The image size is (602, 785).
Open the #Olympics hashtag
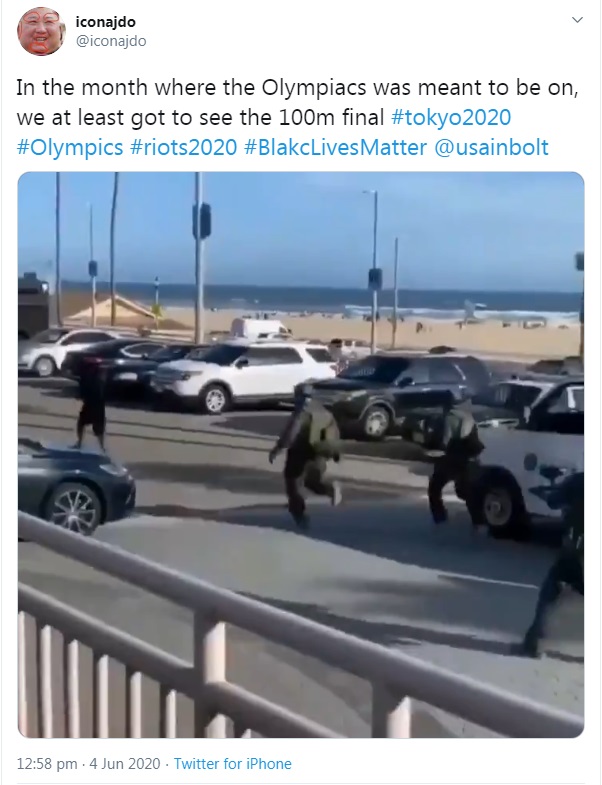tap(70, 148)
